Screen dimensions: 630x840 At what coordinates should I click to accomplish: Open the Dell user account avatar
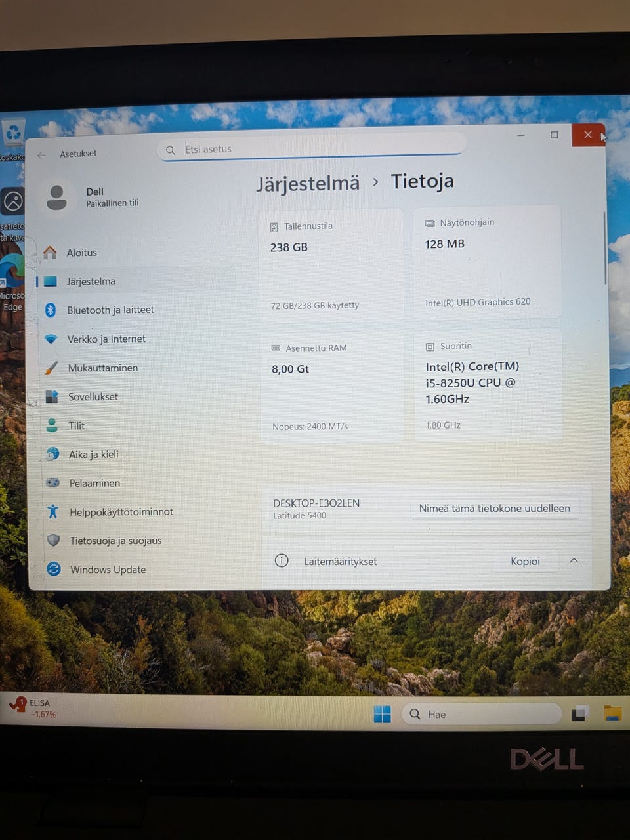[57, 197]
